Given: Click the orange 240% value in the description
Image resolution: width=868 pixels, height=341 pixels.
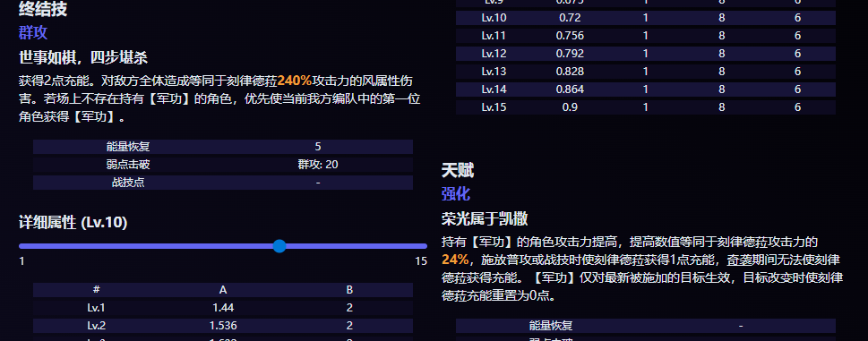Looking at the screenshot, I should [295, 81].
